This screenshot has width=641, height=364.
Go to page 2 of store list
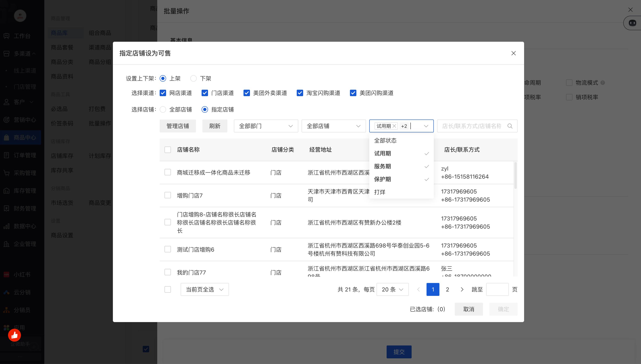click(x=447, y=289)
